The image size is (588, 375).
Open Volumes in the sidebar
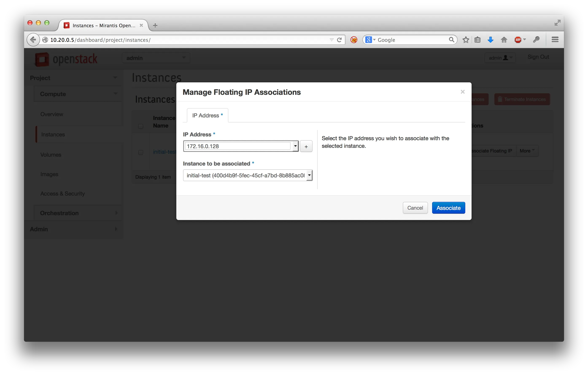point(51,155)
